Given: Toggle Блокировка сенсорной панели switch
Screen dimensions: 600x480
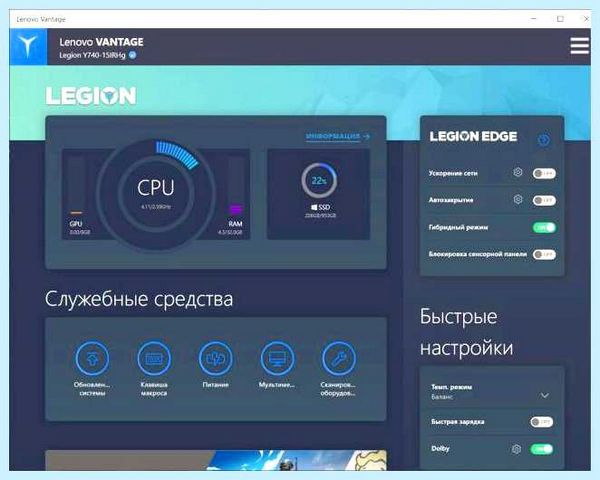Looking at the screenshot, I should coord(544,255).
